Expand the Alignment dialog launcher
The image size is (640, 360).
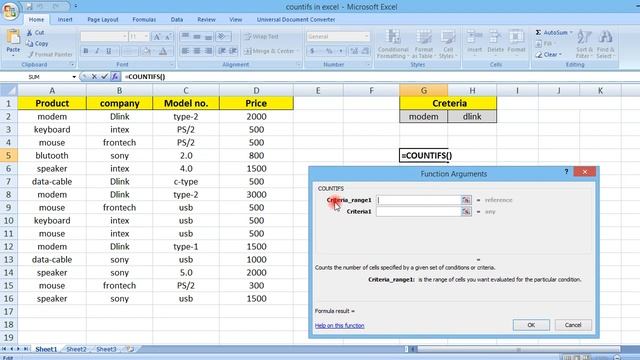[299, 64]
